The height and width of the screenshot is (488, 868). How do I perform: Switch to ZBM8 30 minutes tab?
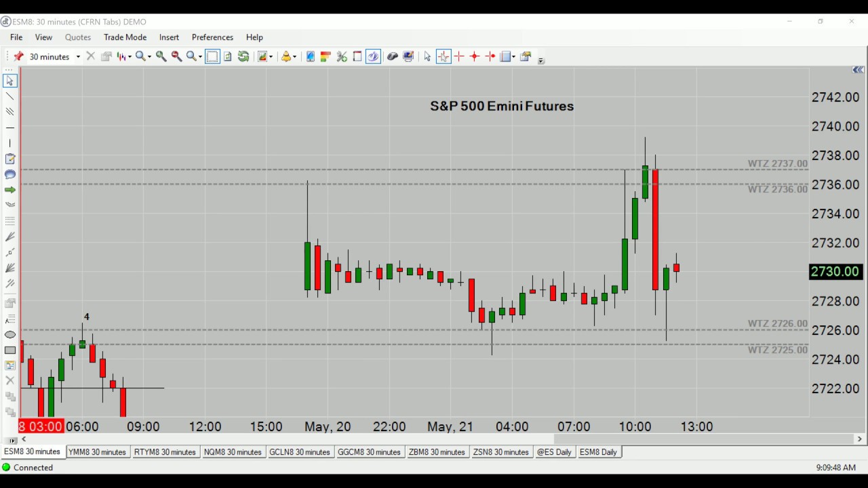[x=437, y=452]
